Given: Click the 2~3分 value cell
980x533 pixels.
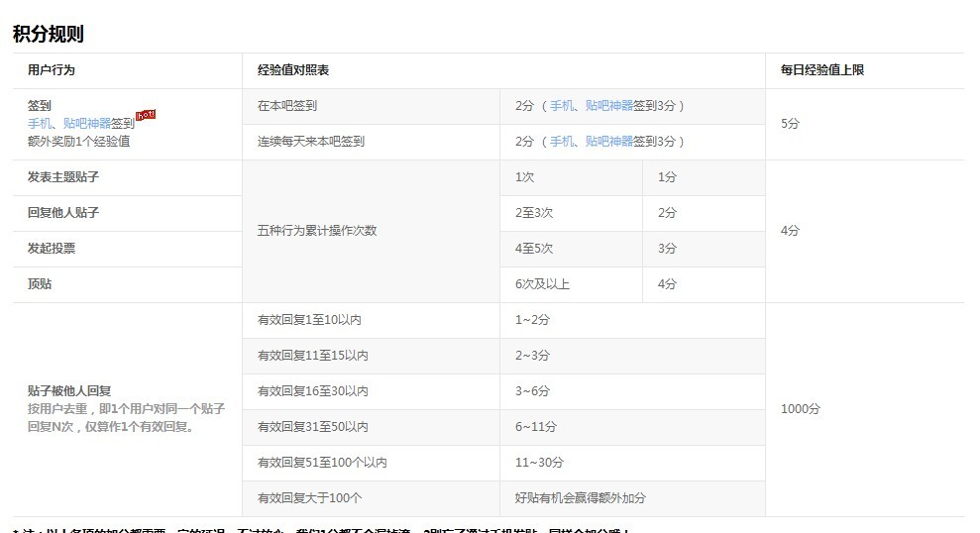Looking at the screenshot, I should tap(632, 357).
